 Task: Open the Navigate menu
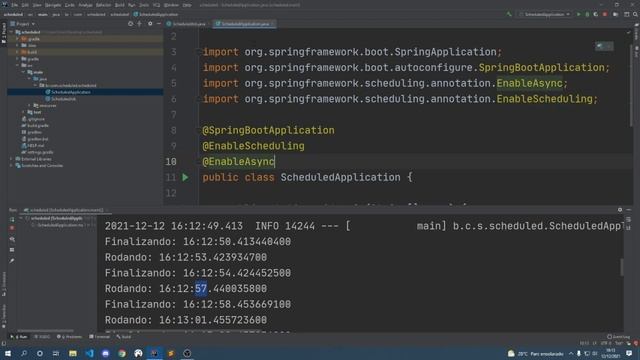[x=53, y=5]
